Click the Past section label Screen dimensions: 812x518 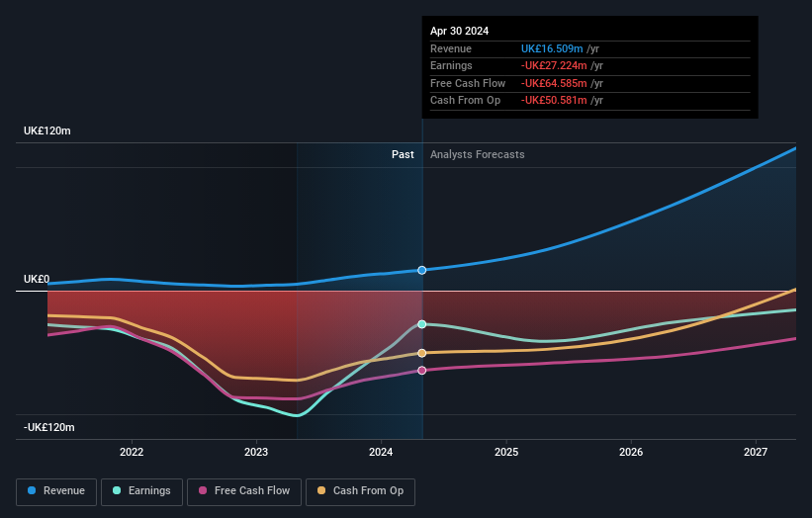[x=403, y=154]
